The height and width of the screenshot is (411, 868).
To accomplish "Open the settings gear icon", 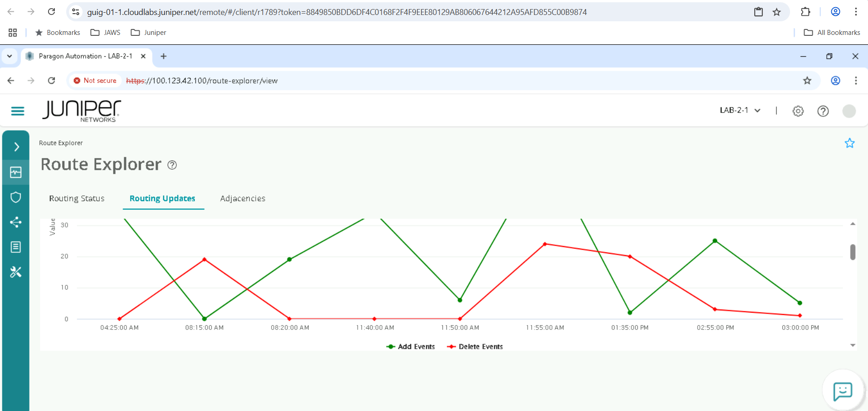I will click(798, 111).
